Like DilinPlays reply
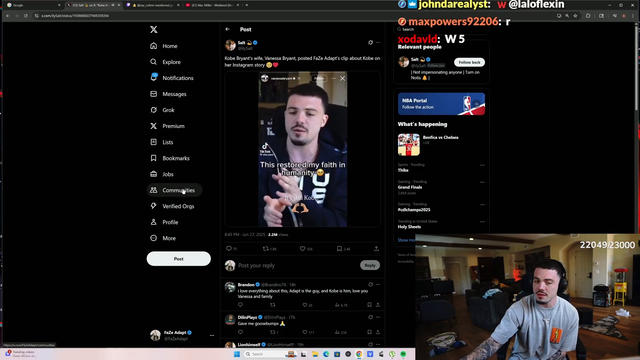The height and width of the screenshot is (360, 640). [304, 332]
